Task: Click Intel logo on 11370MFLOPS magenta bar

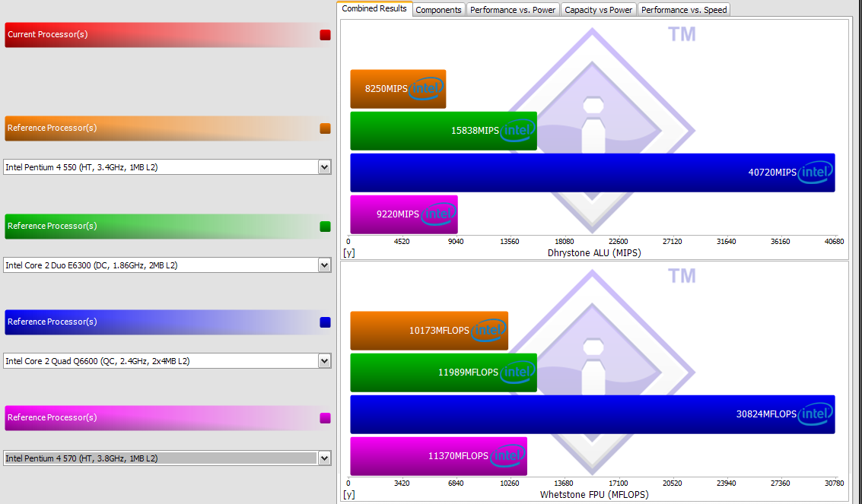Action: [507, 455]
